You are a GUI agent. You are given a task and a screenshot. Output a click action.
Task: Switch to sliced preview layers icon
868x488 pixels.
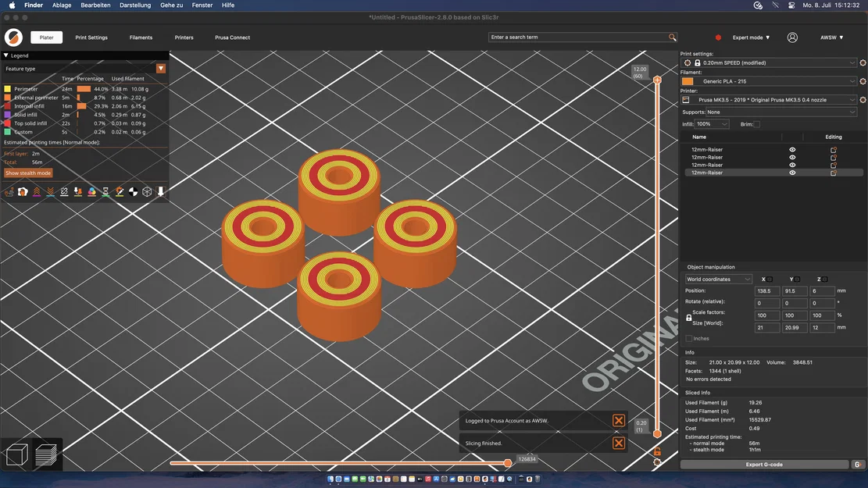tap(46, 455)
